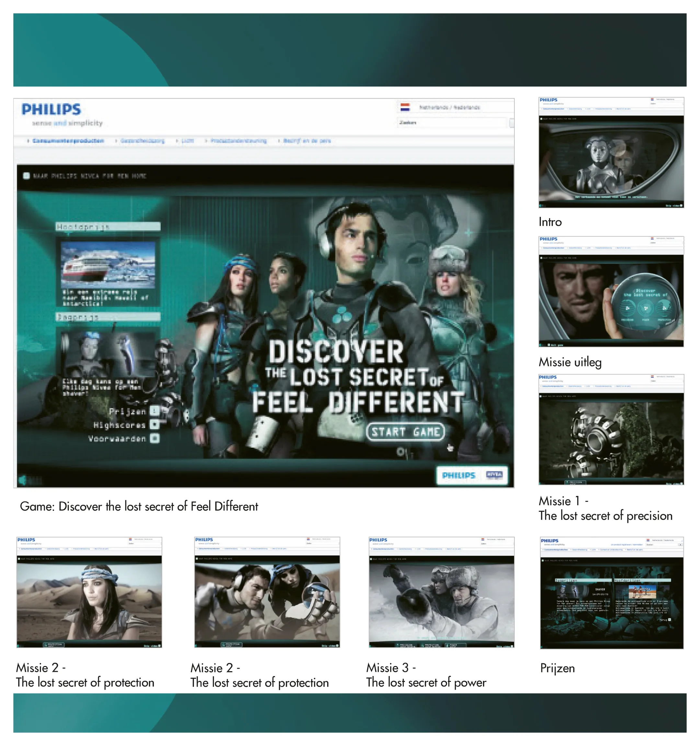
Task: Click the caption 'Game: Discover the lost secret of Feel Different'
Action: tap(139, 506)
